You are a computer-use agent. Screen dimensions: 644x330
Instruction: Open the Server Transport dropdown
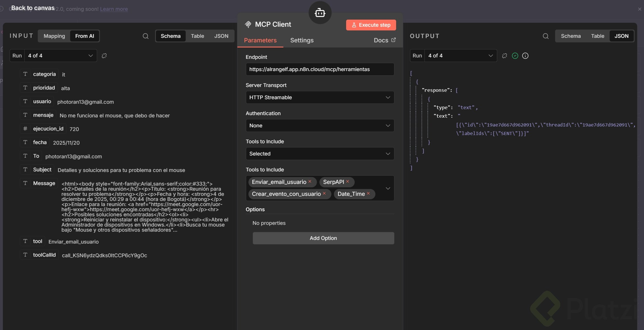320,97
